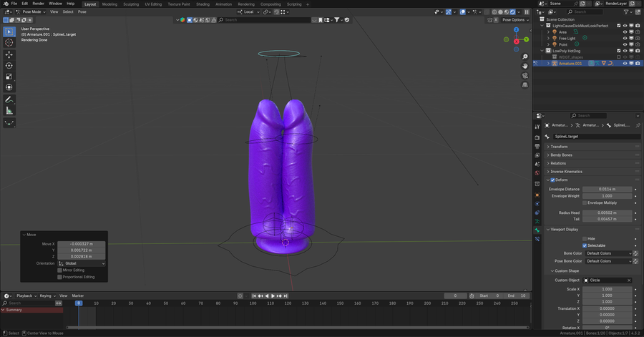Click the pan view hand gizmo

point(525,66)
